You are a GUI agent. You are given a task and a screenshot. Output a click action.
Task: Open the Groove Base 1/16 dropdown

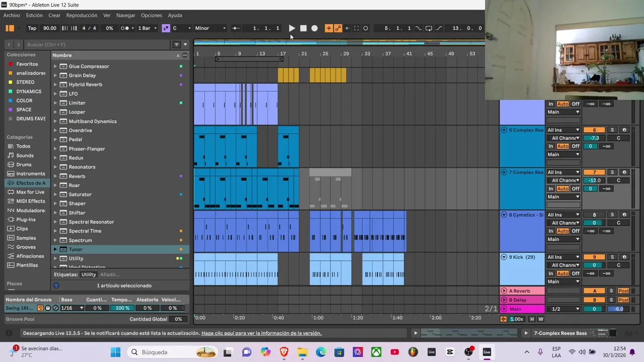[x=72, y=308]
